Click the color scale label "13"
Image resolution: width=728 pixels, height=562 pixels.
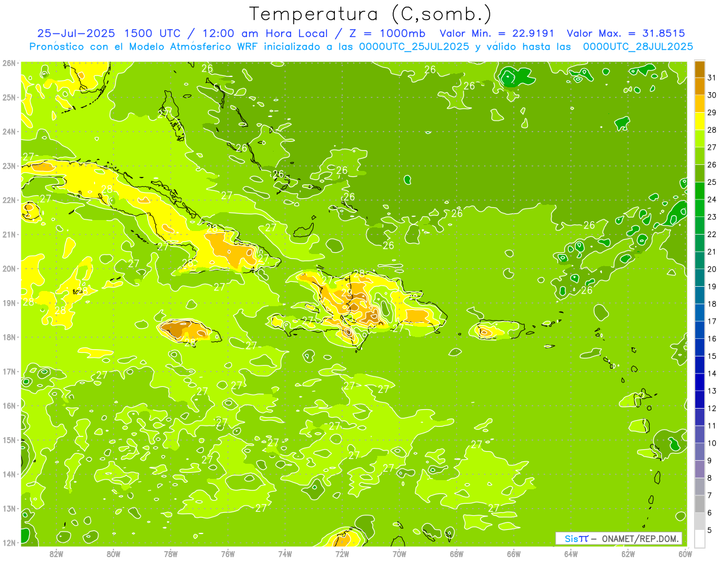tap(711, 390)
